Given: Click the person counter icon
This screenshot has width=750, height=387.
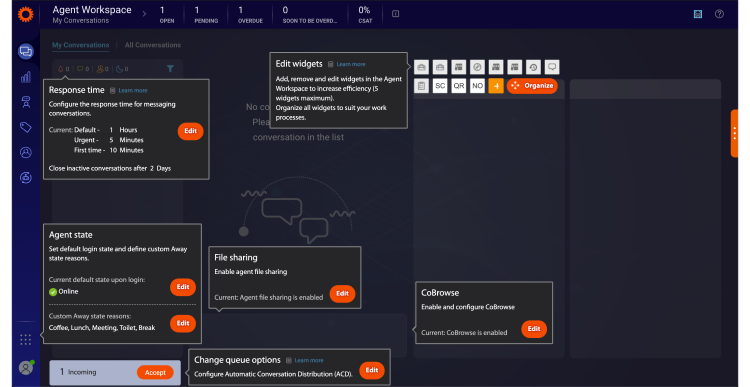Looking at the screenshot, I should pyautogui.click(x=103, y=69).
